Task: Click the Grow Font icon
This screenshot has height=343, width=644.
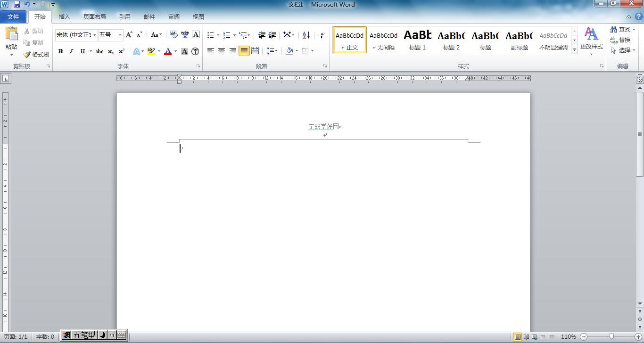Action: point(129,35)
